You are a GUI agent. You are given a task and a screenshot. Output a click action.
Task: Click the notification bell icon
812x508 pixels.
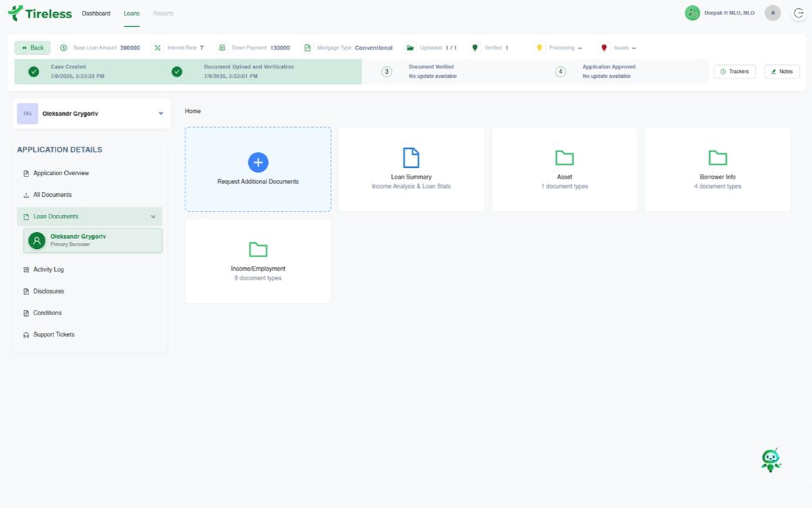tap(772, 13)
